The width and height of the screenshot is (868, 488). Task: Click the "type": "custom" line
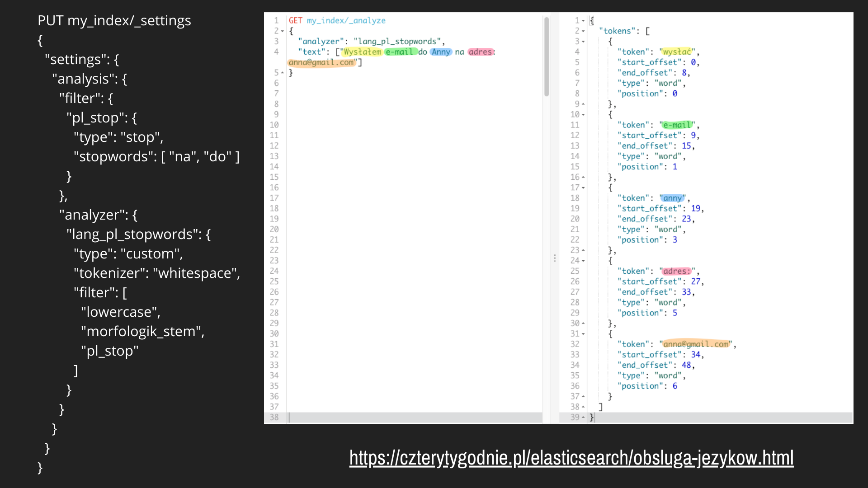tap(128, 253)
